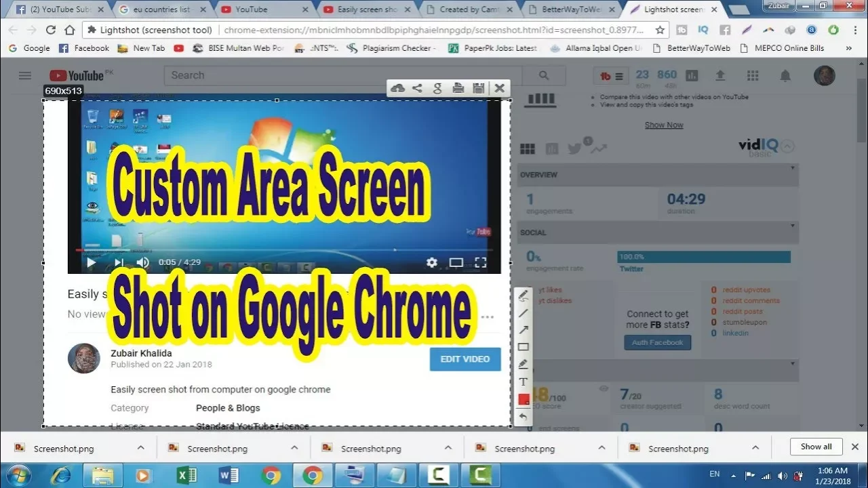
Task: Click the Facebook extension icon in Chrome toolbar
Action: pyautogui.click(x=725, y=30)
